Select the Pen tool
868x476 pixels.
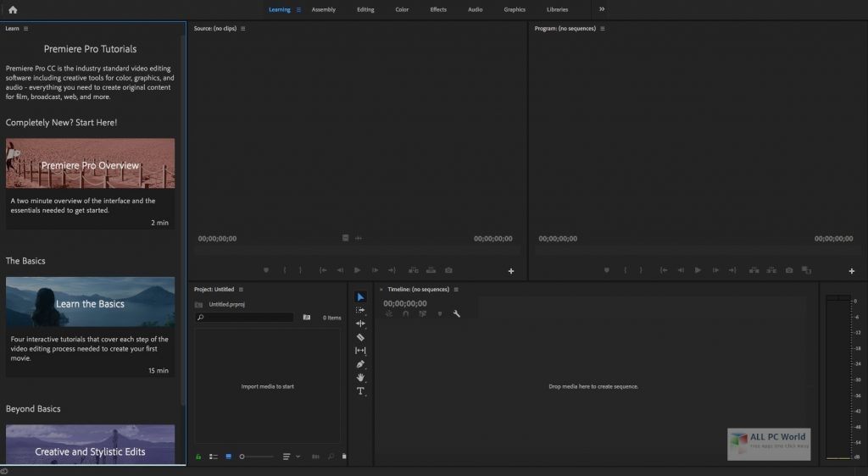click(x=360, y=363)
